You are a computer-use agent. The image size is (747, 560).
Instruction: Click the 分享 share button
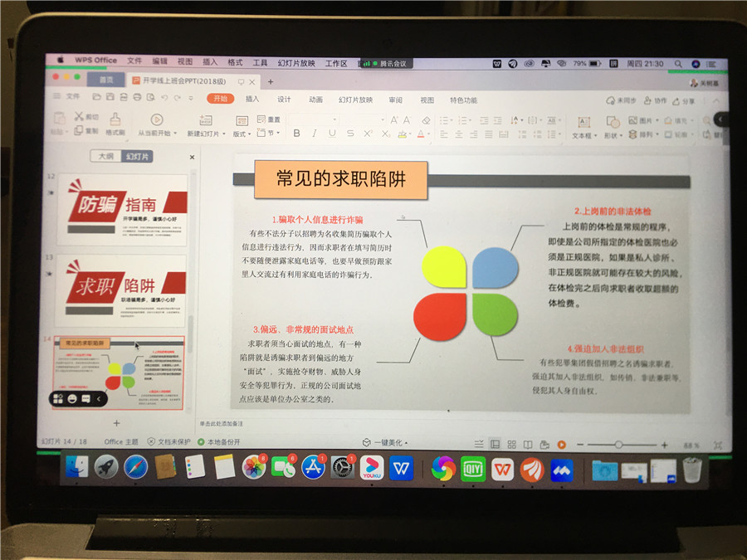pyautogui.click(x=684, y=100)
